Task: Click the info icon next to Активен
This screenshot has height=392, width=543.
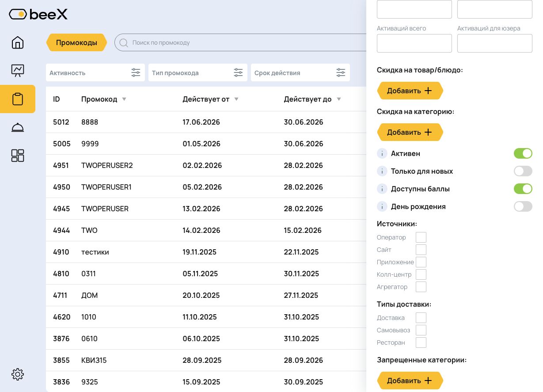Action: [x=382, y=154]
